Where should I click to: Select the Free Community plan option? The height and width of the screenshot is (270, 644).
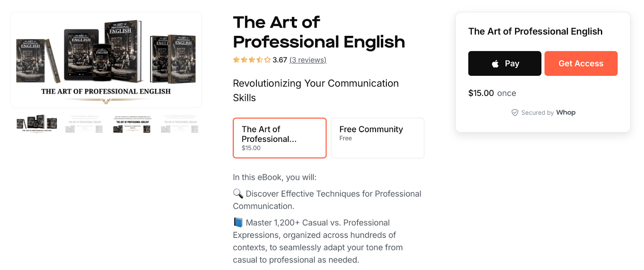pos(377,138)
